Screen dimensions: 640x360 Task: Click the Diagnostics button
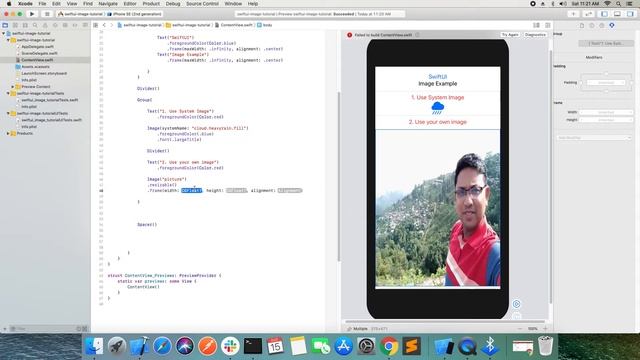[x=535, y=35]
